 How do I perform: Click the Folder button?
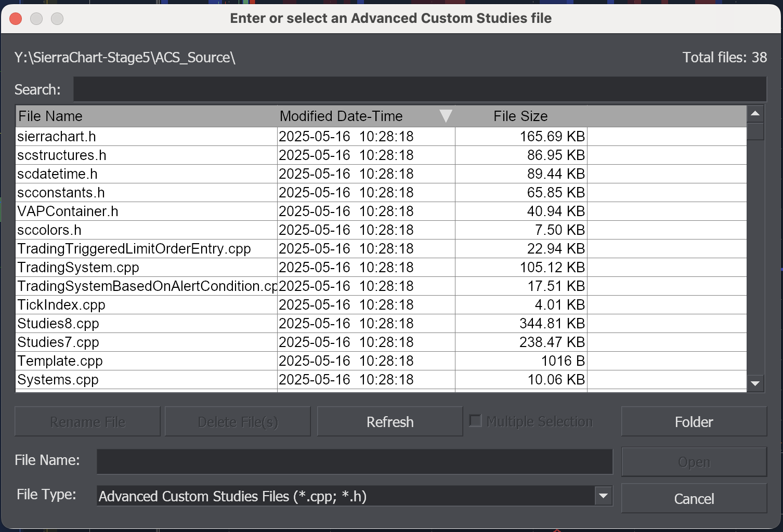[694, 422]
